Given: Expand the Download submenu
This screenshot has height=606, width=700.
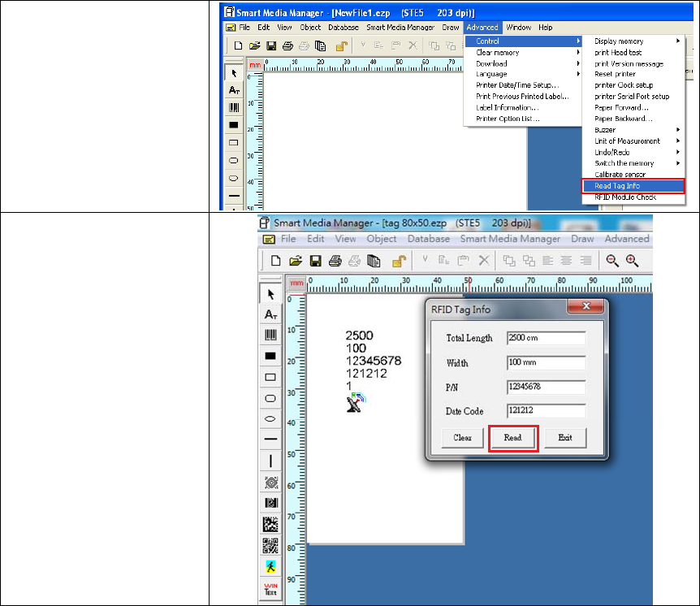Looking at the screenshot, I should [523, 63].
